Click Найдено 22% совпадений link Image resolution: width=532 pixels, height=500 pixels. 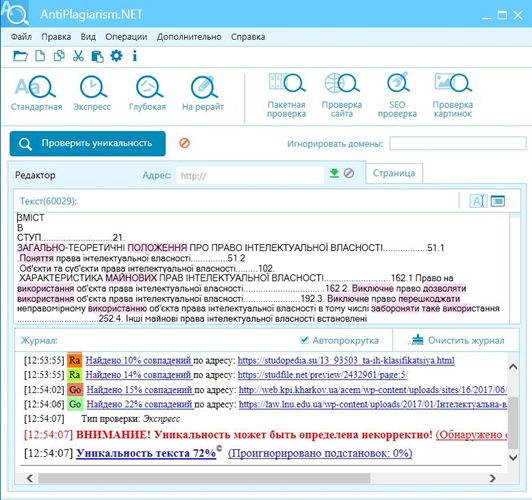click(x=140, y=404)
